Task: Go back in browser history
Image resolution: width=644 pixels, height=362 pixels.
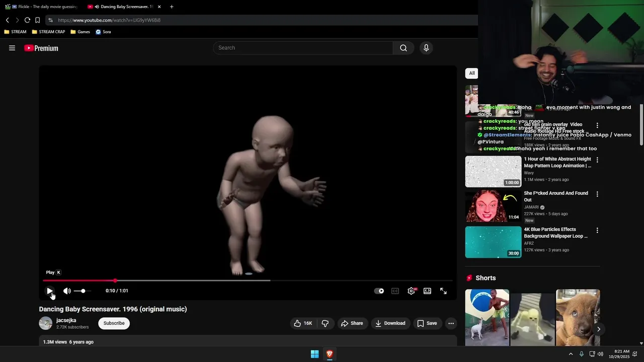Action: click(x=7, y=20)
